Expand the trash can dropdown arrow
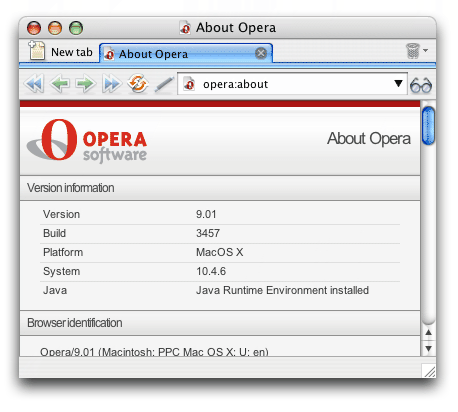This screenshot has width=458, height=412. tap(426, 50)
